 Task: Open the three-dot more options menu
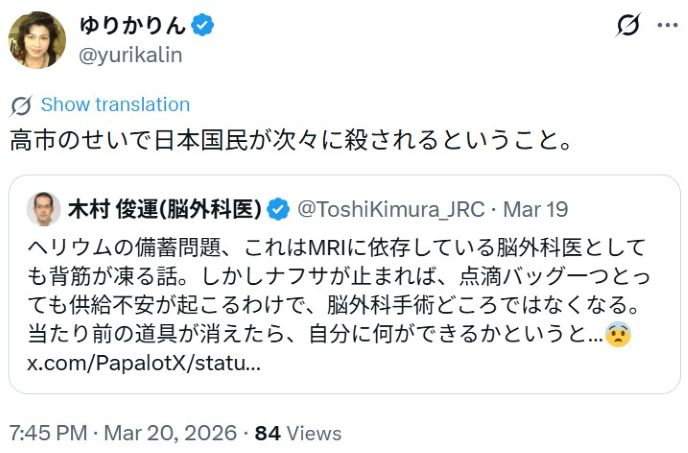coord(666,25)
